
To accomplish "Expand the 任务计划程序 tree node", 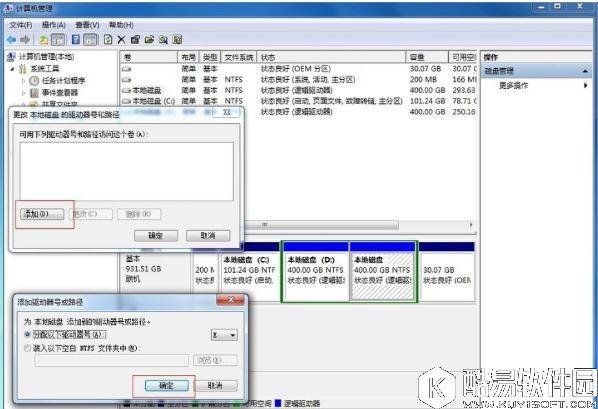I will click(24, 81).
